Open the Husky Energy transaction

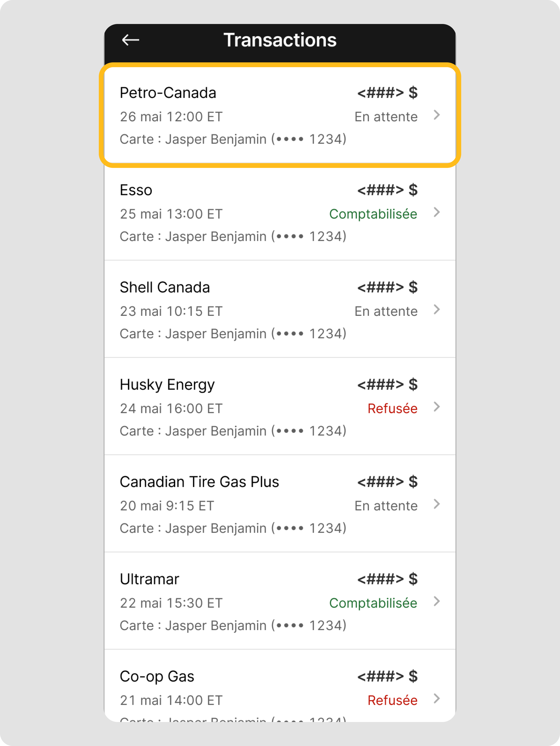pos(280,406)
